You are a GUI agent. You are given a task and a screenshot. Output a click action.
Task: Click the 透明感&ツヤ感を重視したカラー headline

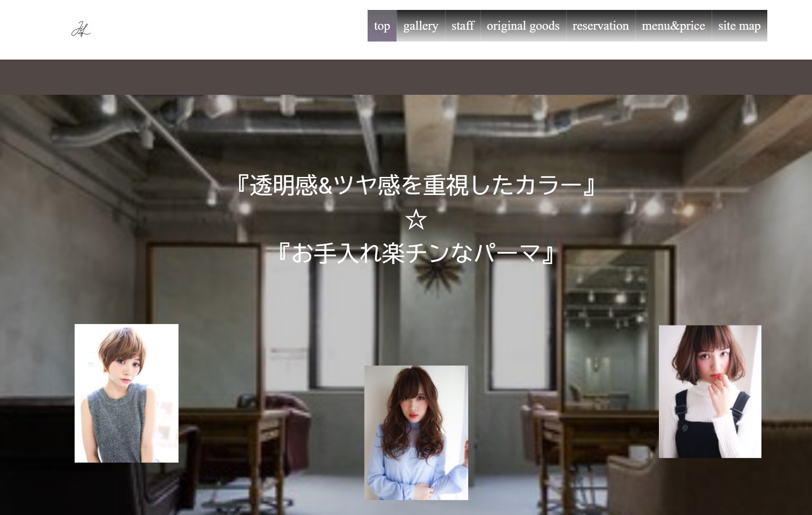tap(416, 186)
